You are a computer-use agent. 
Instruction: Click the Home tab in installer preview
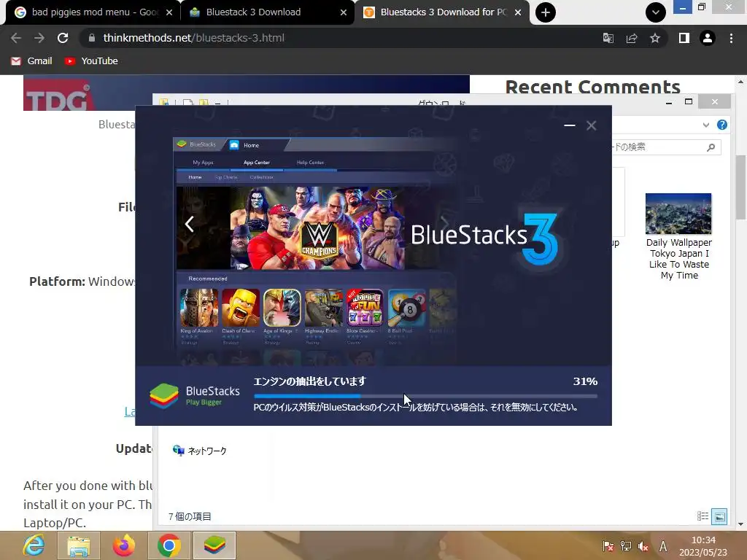[251, 145]
